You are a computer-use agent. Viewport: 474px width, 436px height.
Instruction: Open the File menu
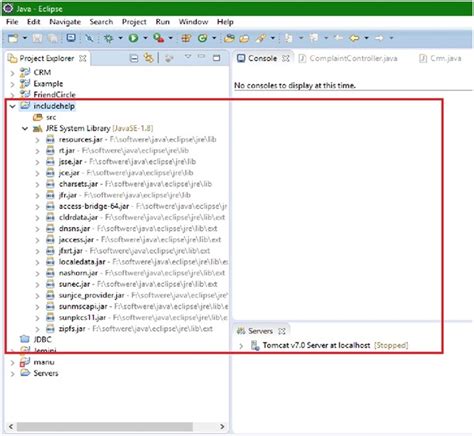click(x=12, y=22)
